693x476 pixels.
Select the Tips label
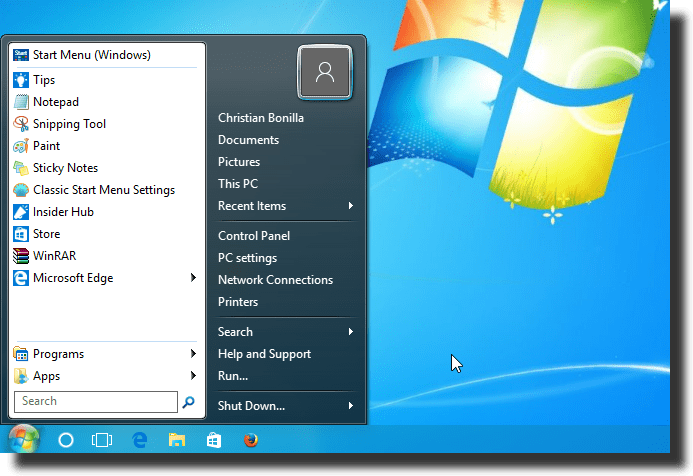point(44,80)
